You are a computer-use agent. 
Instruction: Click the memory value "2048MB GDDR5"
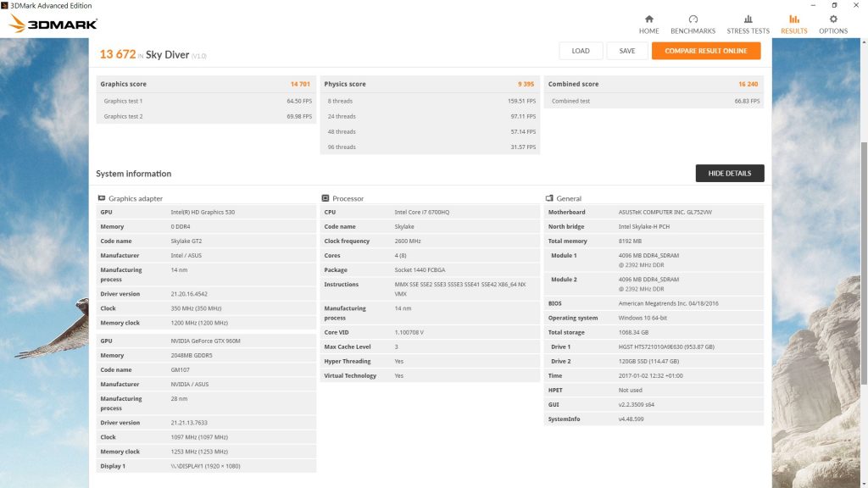point(191,356)
